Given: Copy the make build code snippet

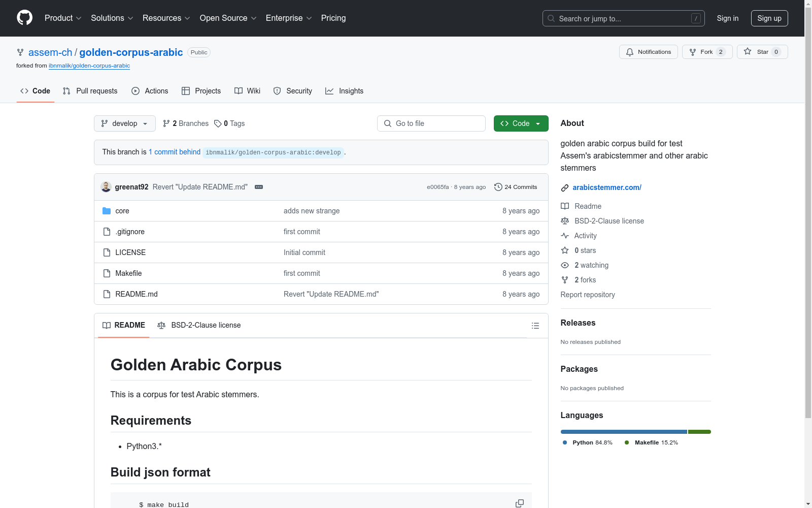Looking at the screenshot, I should [x=520, y=503].
